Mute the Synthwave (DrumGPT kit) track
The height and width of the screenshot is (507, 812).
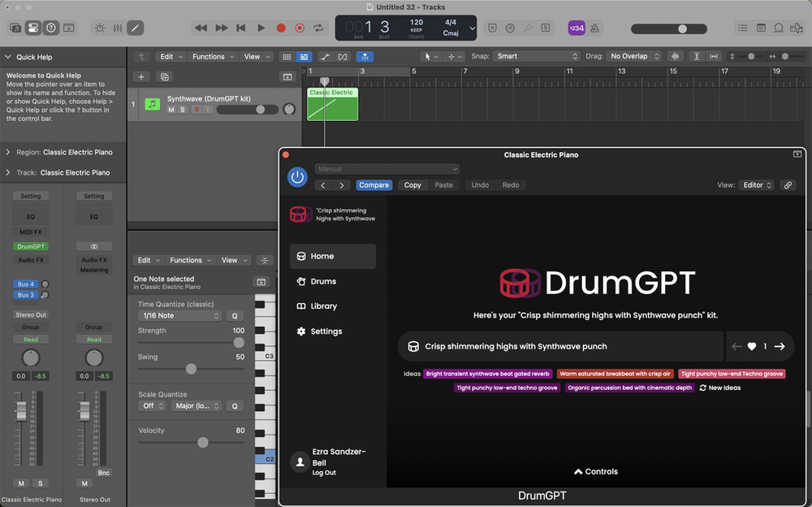tap(171, 110)
